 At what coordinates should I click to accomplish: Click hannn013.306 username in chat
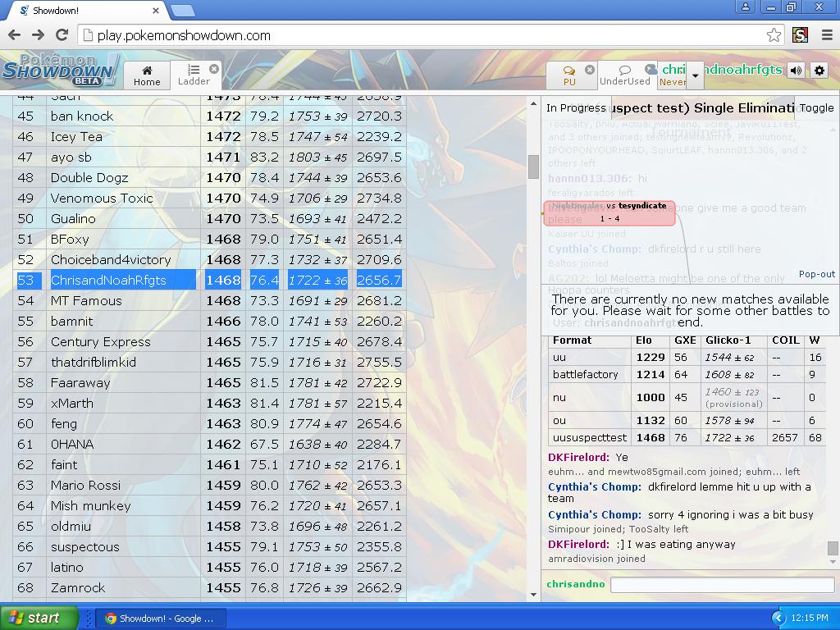(589, 178)
